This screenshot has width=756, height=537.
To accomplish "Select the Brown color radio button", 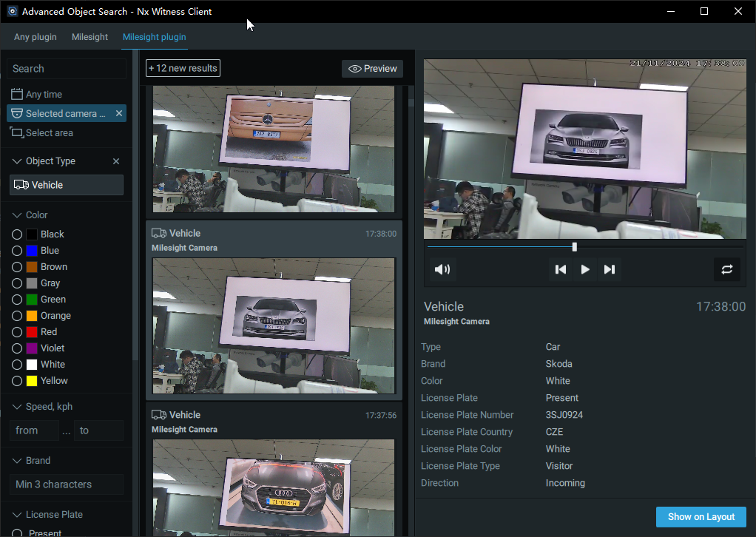I will click(17, 267).
